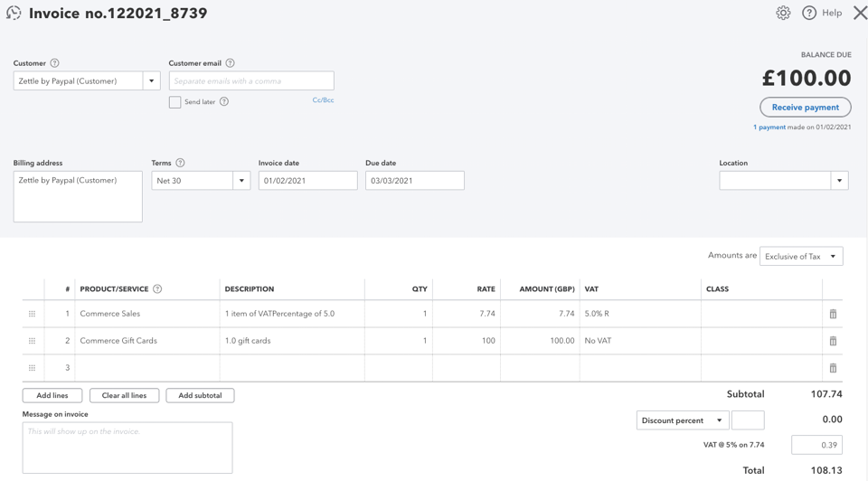
Task: Tick the Send later checkbox
Action: point(175,102)
